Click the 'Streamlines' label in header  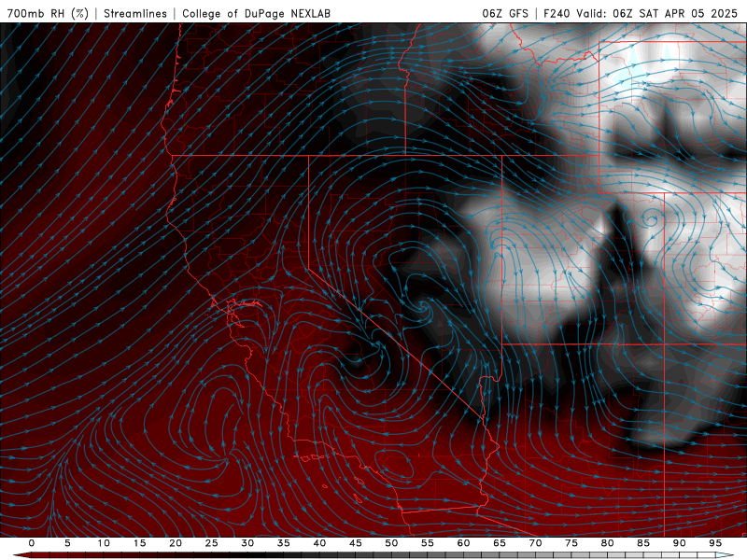pos(135,14)
